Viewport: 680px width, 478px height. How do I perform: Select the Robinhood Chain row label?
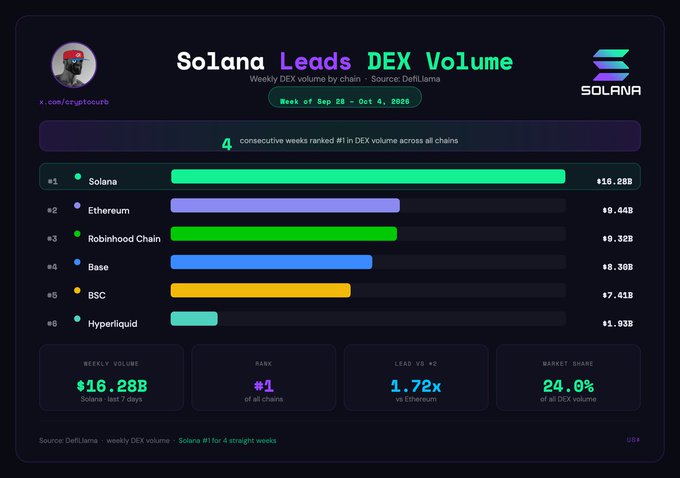pos(124,239)
